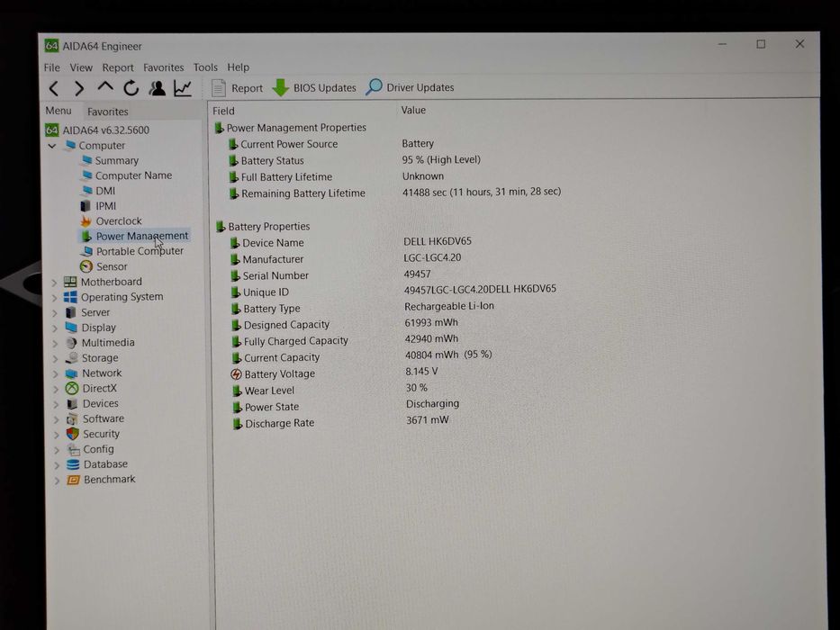Image resolution: width=840 pixels, height=630 pixels.
Task: Select Config in the tree
Action: (98, 449)
